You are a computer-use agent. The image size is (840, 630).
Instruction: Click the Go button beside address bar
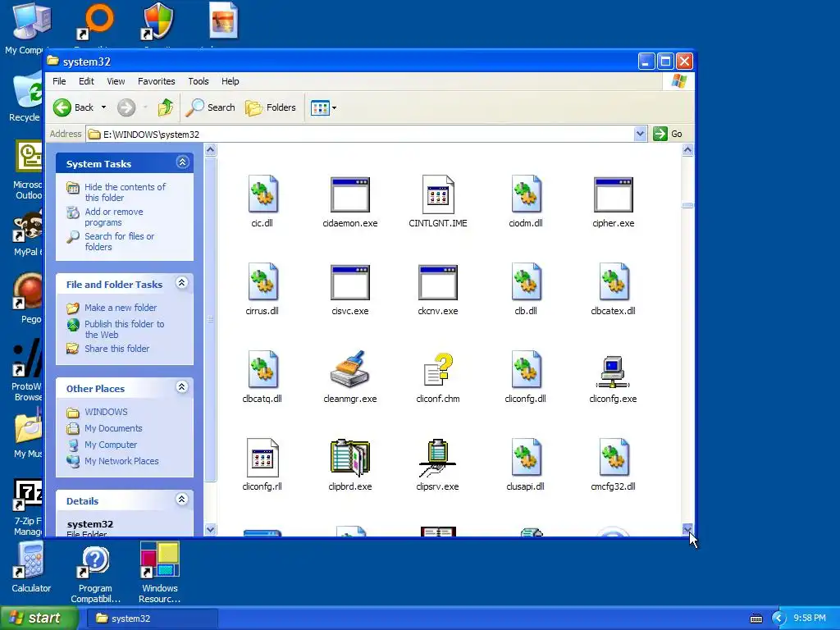668,134
